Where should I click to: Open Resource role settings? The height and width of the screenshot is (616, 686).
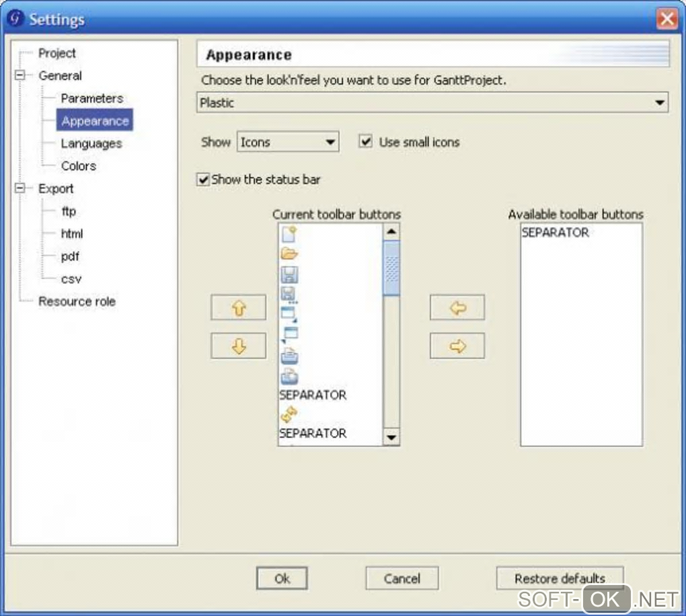pos(77,301)
